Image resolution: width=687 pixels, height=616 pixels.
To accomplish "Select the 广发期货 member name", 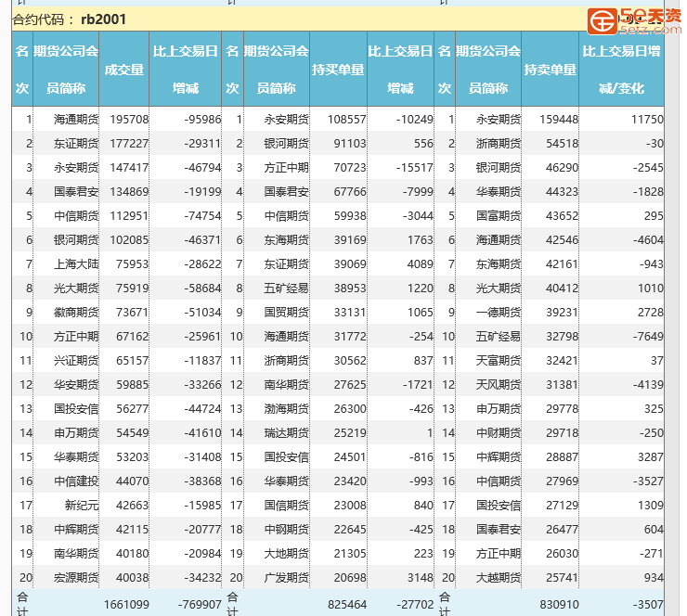I will pos(286,577).
